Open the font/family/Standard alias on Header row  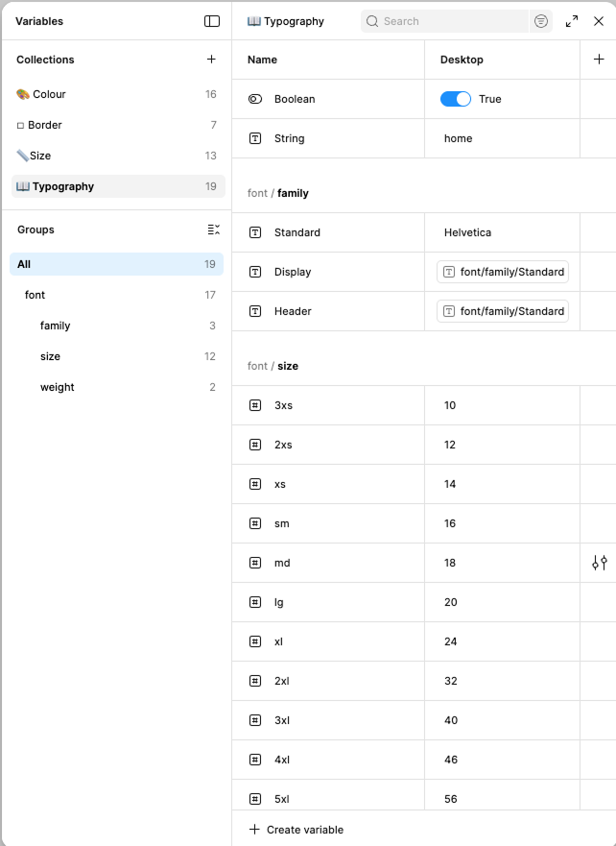click(503, 311)
